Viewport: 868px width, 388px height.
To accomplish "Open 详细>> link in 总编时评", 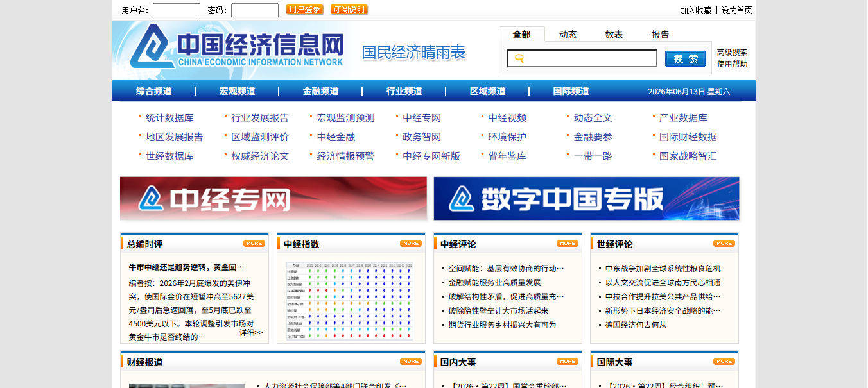I will [x=251, y=332].
